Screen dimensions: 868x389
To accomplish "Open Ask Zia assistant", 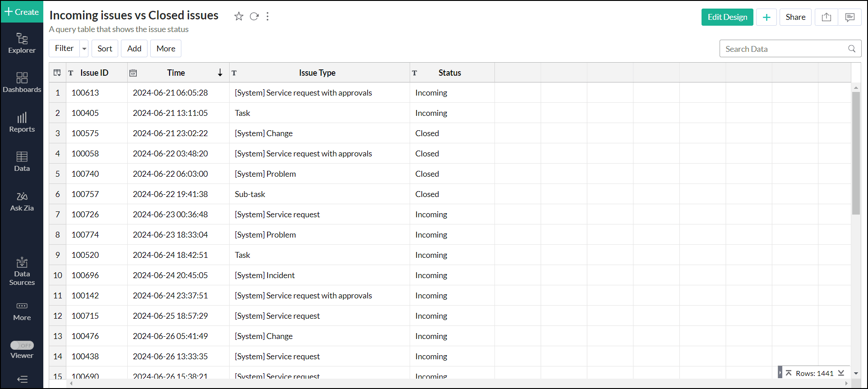I will [x=22, y=201].
